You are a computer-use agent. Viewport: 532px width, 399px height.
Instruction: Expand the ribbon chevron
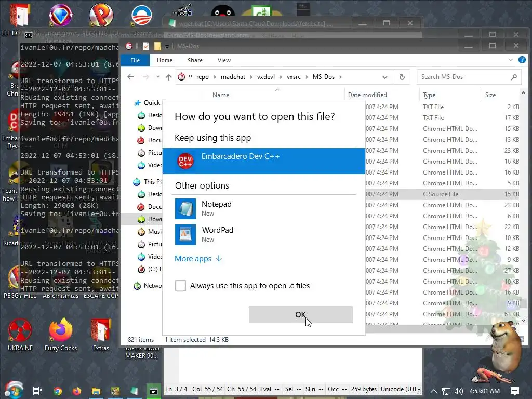pyautogui.click(x=511, y=60)
